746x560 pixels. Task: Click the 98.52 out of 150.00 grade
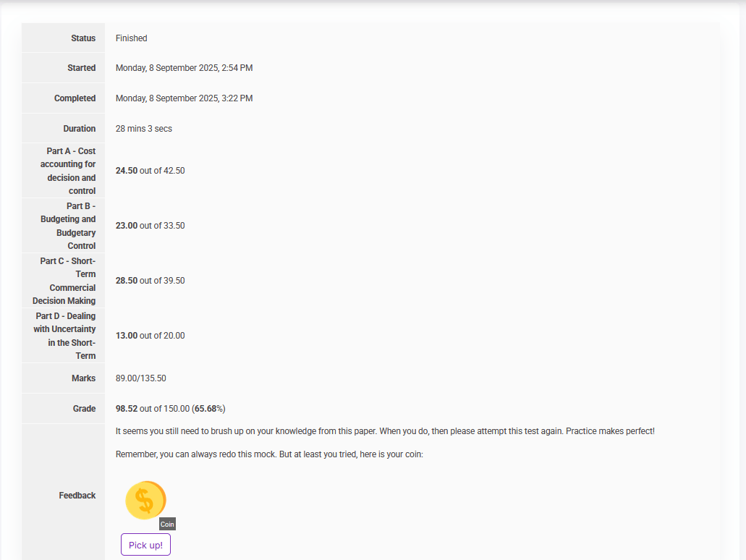170,409
